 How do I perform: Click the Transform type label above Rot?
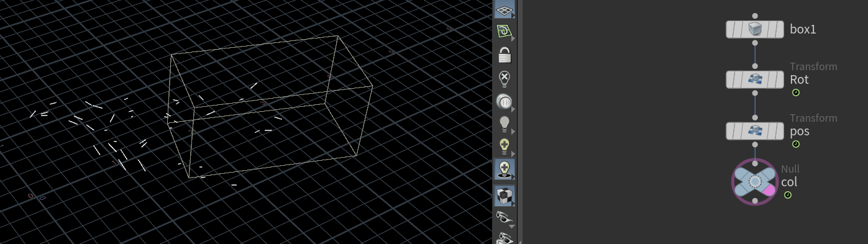click(813, 66)
